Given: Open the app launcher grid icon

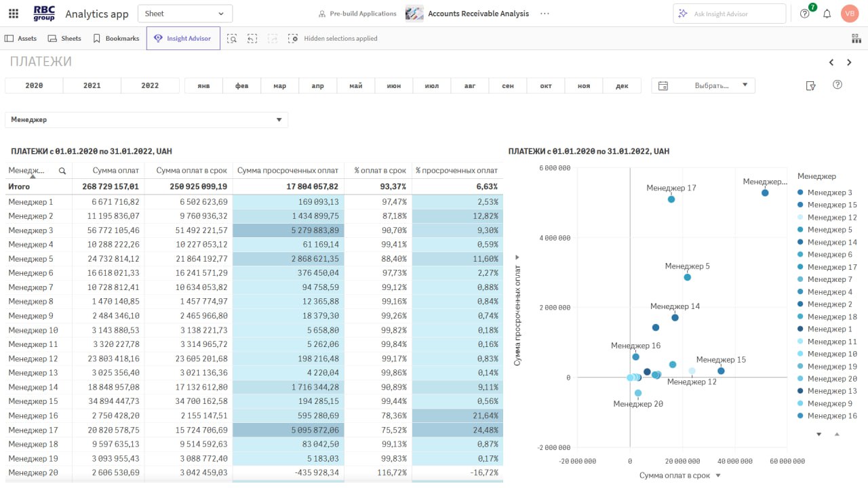Looking at the screenshot, I should click(x=14, y=14).
